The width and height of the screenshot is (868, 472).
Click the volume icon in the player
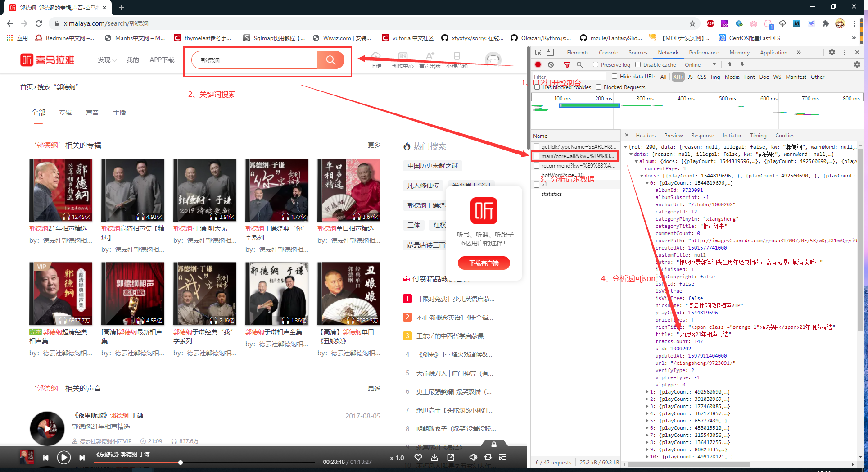coord(473,458)
